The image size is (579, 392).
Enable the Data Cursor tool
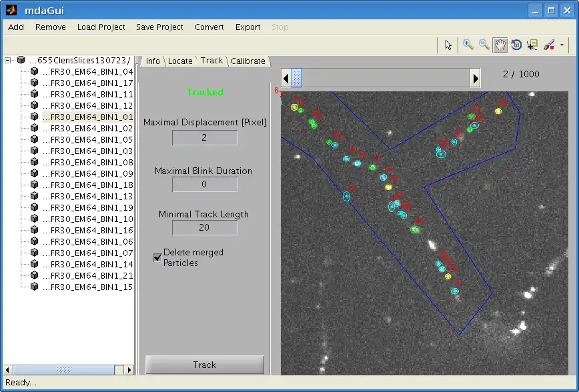(532, 45)
